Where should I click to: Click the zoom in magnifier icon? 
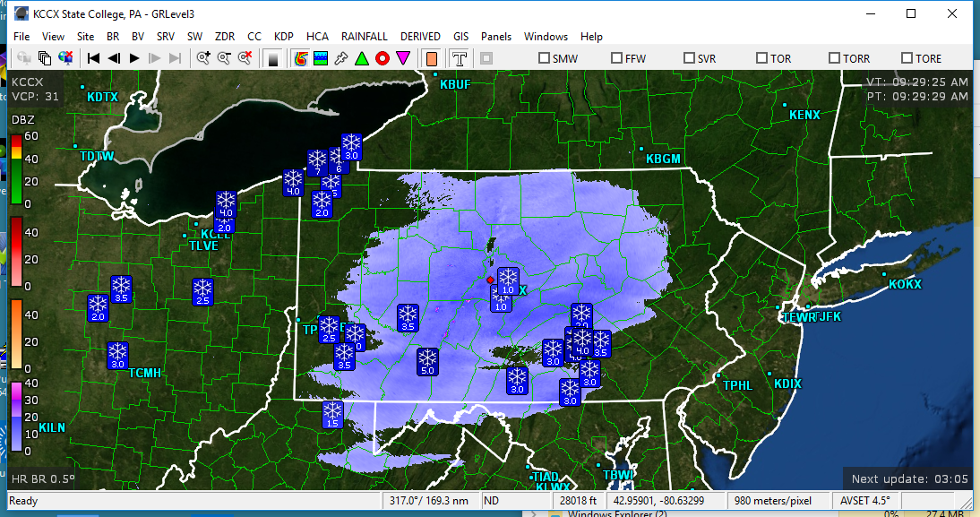tap(203, 58)
